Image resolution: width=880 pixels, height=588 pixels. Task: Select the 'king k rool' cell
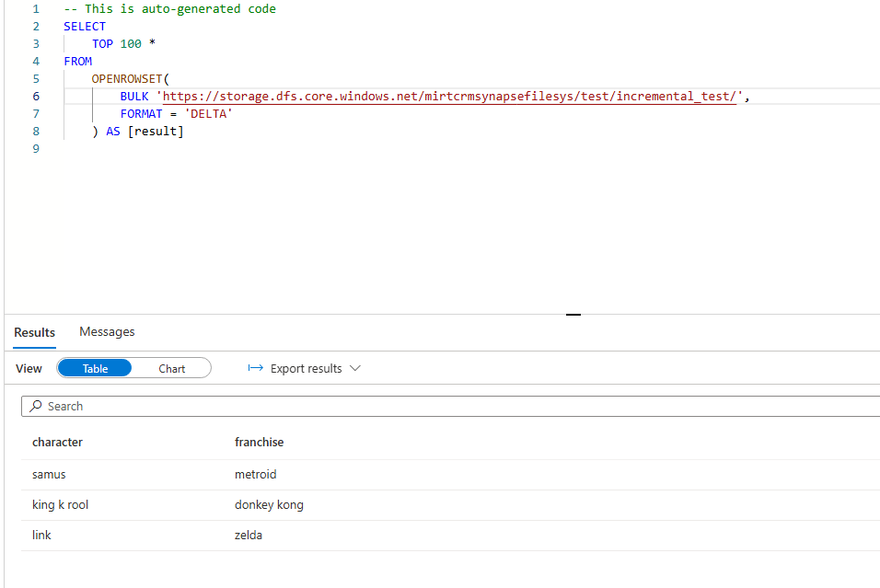[60, 505]
